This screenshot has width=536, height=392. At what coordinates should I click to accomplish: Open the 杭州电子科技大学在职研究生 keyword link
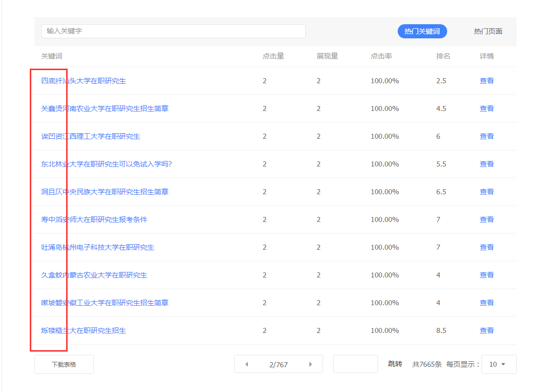(98, 247)
